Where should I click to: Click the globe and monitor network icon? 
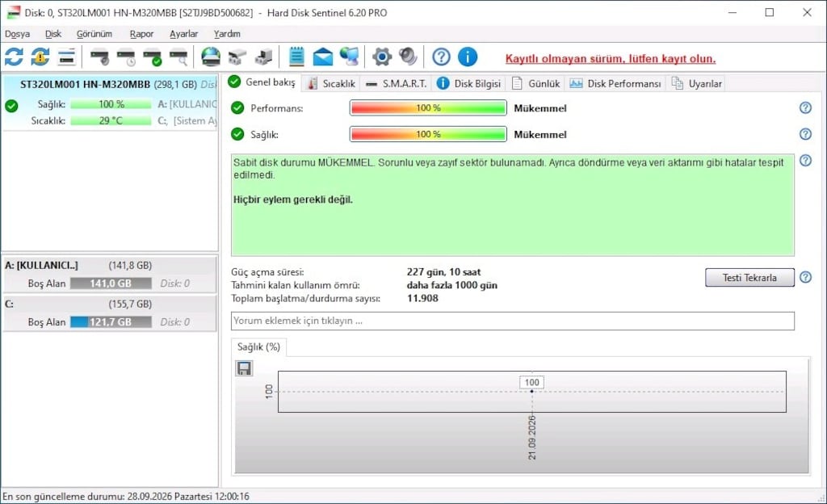click(x=349, y=57)
